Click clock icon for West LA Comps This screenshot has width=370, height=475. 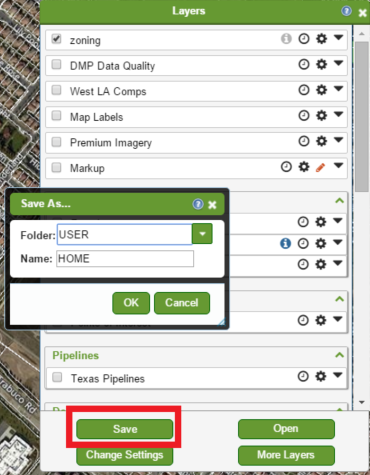point(304,90)
